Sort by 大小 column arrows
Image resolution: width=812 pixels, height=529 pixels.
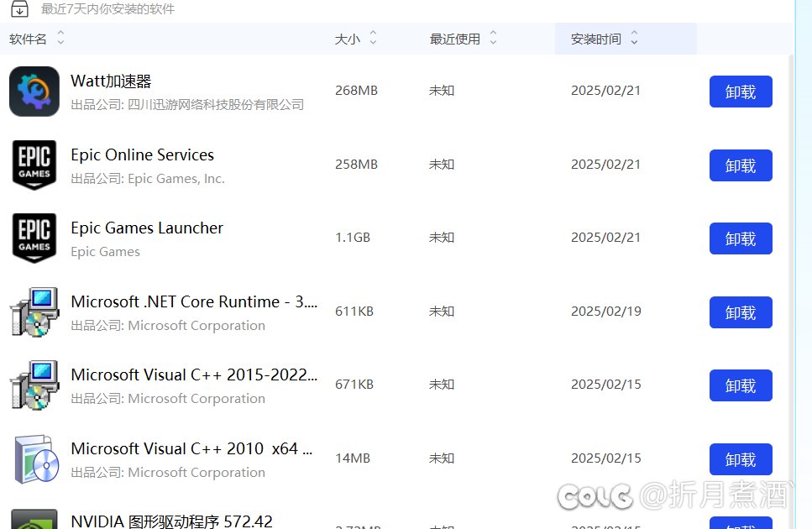(x=373, y=38)
